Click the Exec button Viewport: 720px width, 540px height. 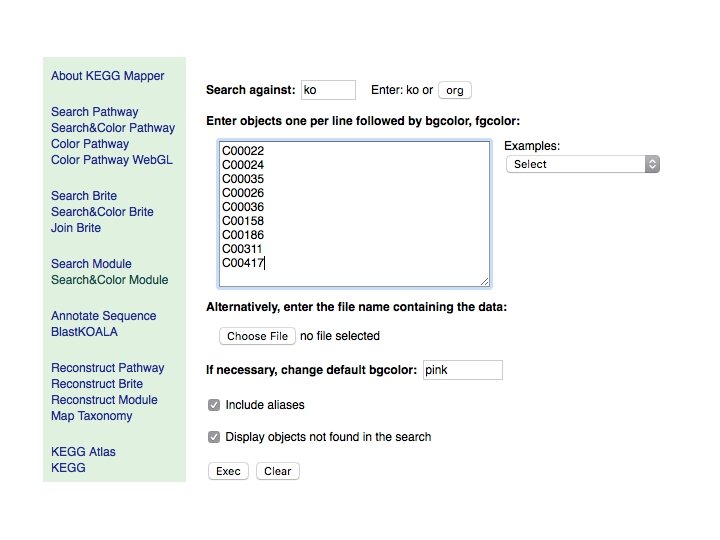click(228, 471)
